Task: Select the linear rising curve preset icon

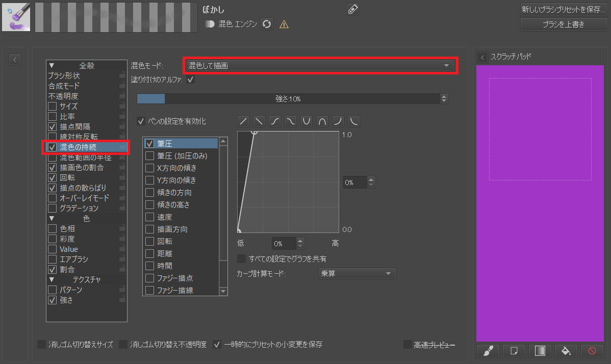Action: [243, 121]
